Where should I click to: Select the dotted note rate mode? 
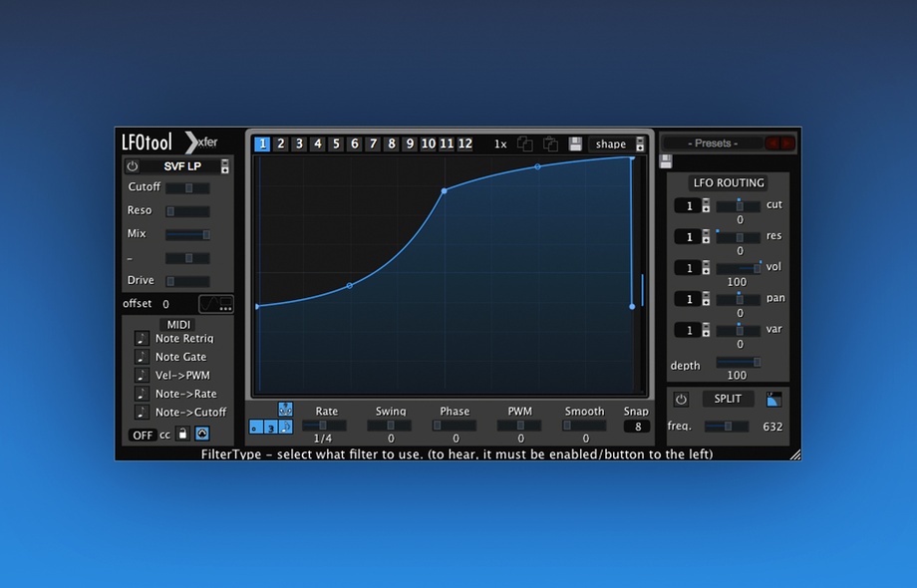click(x=255, y=428)
